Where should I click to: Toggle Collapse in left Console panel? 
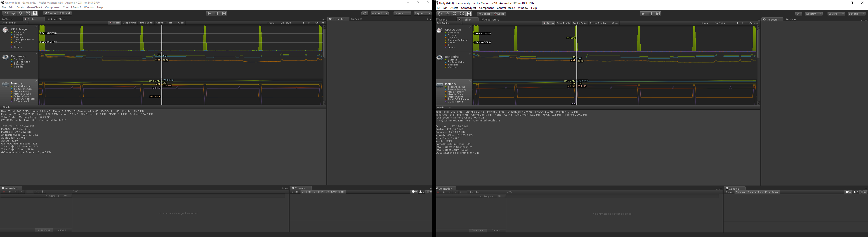pos(307,192)
